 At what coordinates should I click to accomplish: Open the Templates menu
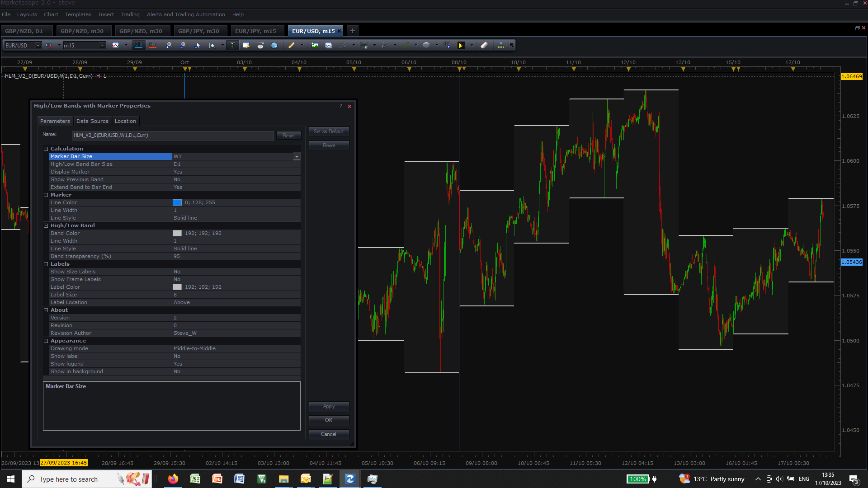(78, 14)
